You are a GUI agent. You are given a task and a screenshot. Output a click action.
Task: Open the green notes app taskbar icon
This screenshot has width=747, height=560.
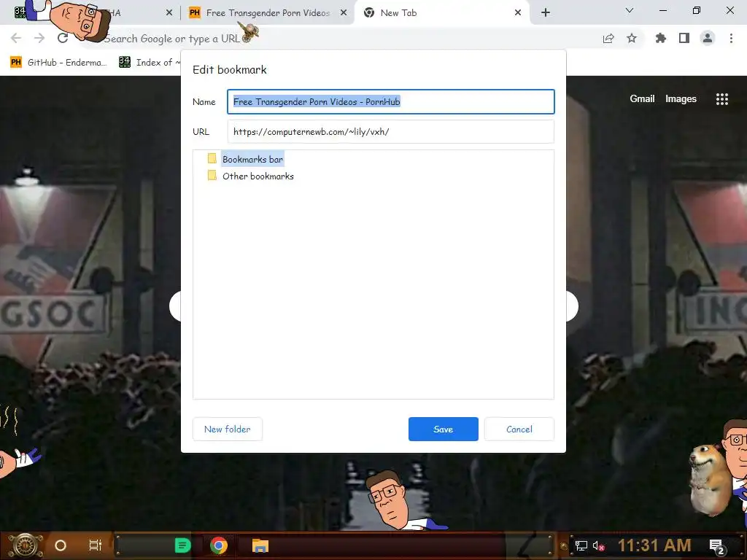pos(182,545)
